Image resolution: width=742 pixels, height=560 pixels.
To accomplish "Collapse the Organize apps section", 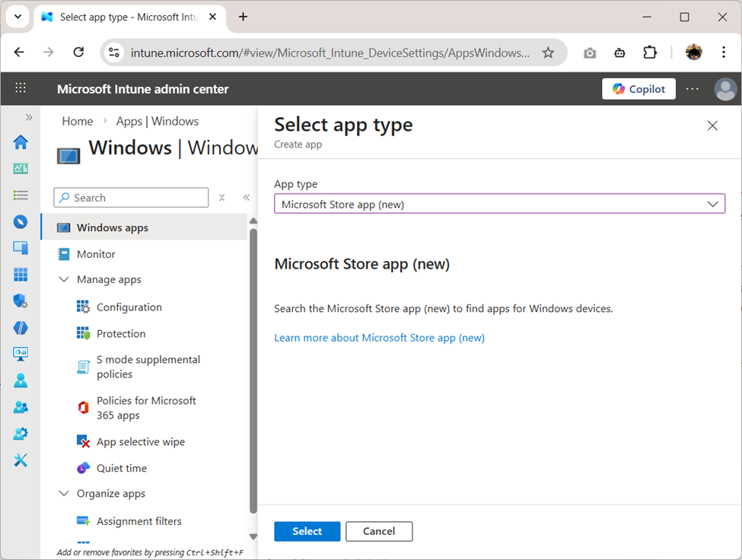I will point(64,493).
